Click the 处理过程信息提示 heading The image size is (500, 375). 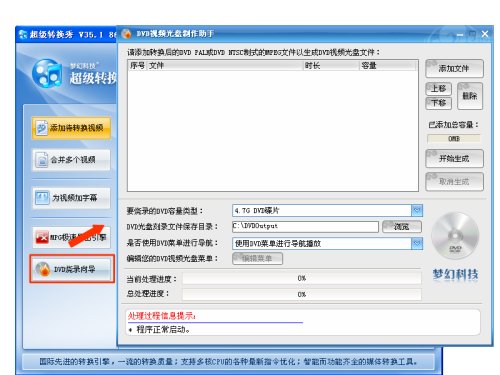[x=162, y=316]
